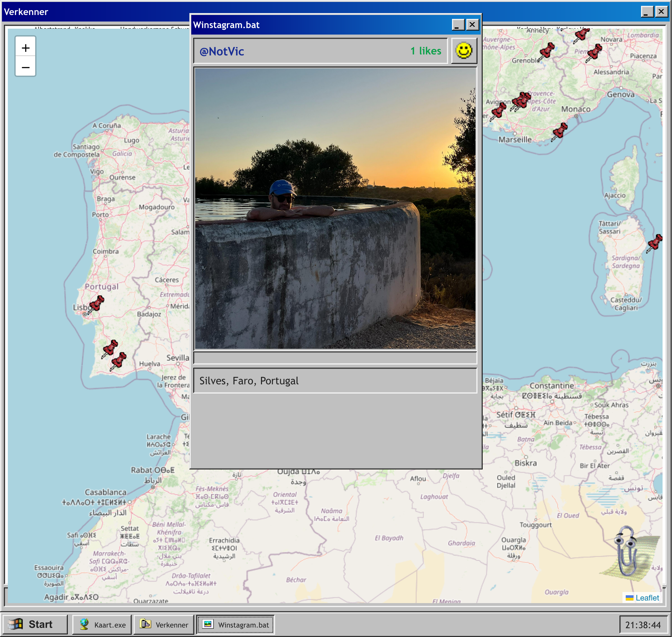This screenshot has height=637, width=672.
Task: Click the pushpin next to Avignon label
Action: coord(499,111)
